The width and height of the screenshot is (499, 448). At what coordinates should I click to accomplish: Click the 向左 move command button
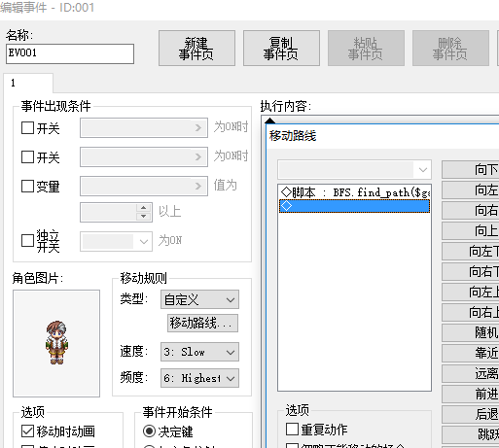click(471, 190)
